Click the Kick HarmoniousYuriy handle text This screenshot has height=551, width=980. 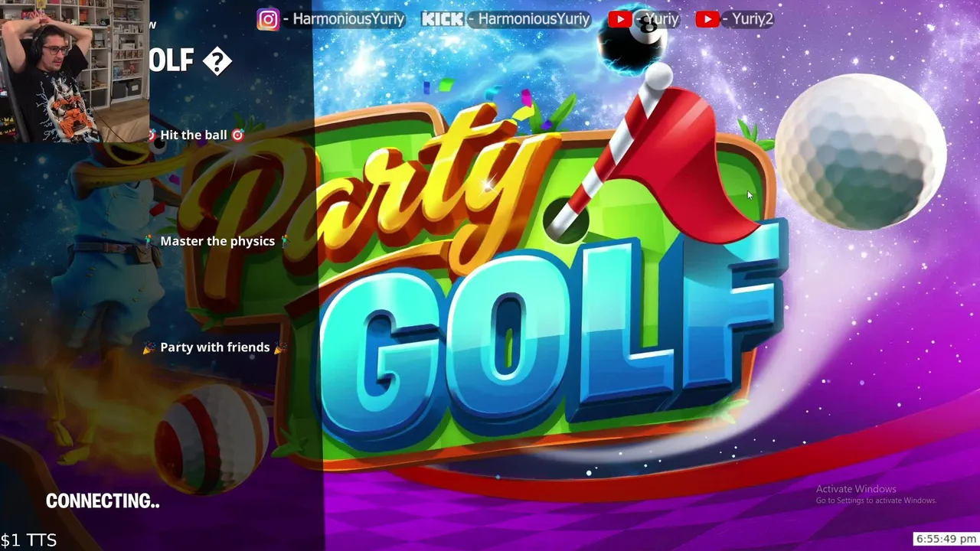(534, 19)
